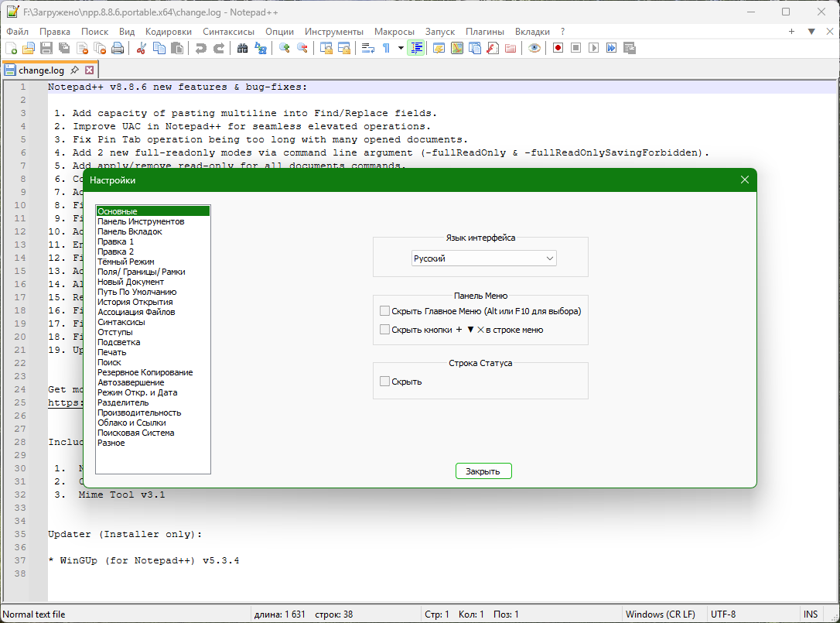Image resolution: width=840 pixels, height=623 pixels.
Task: Add new tab with plus button
Action: (x=791, y=32)
